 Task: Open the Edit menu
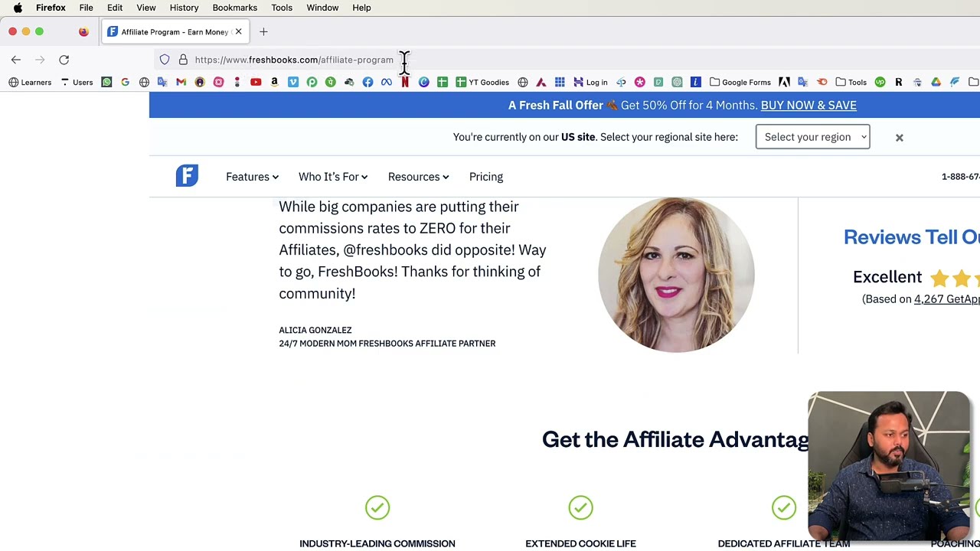(115, 8)
